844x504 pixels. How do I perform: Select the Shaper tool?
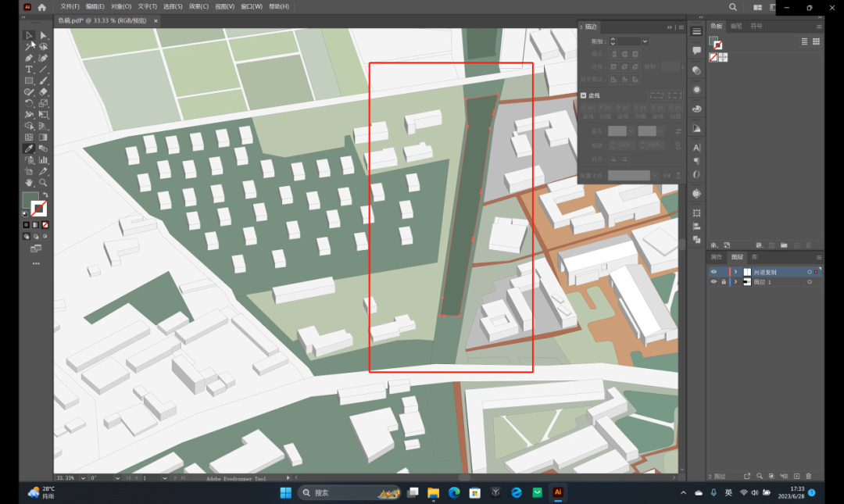pos(29,92)
